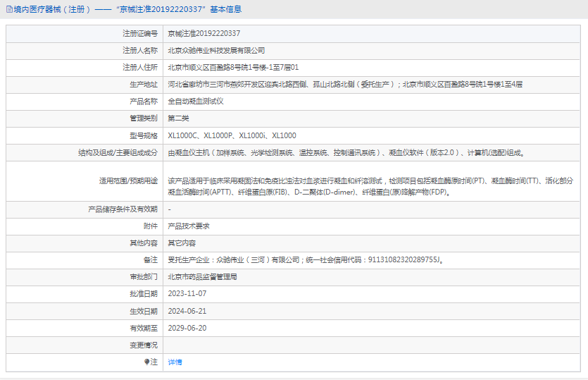The width and height of the screenshot is (588, 380).
Task: Select the remark starting 受托生产企业：众驰伟业（三河）有限公司
Action: click(x=306, y=260)
